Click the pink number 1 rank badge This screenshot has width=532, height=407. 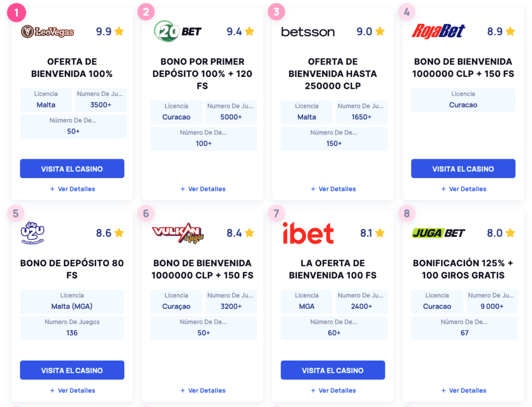tap(16, 12)
